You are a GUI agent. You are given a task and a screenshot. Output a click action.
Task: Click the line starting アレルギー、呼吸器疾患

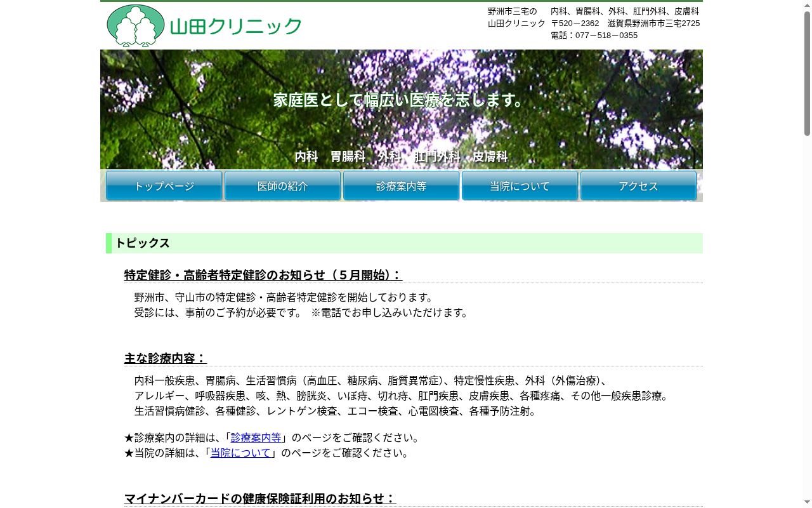(403, 396)
